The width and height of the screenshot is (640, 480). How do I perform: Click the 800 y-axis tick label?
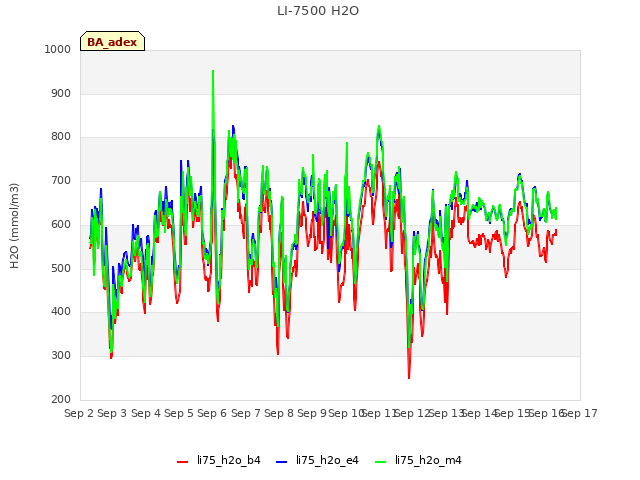[x=61, y=137]
